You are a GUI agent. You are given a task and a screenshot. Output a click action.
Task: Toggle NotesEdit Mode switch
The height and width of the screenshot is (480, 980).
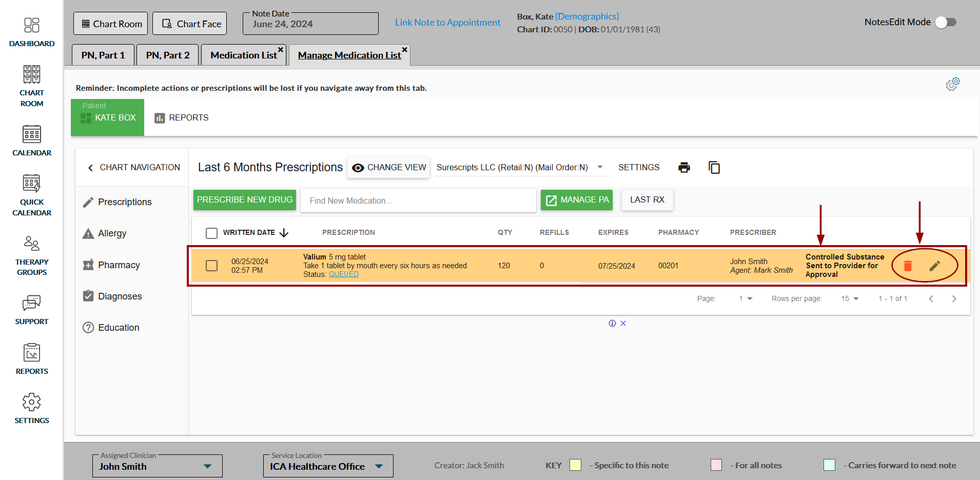pyautogui.click(x=946, y=22)
